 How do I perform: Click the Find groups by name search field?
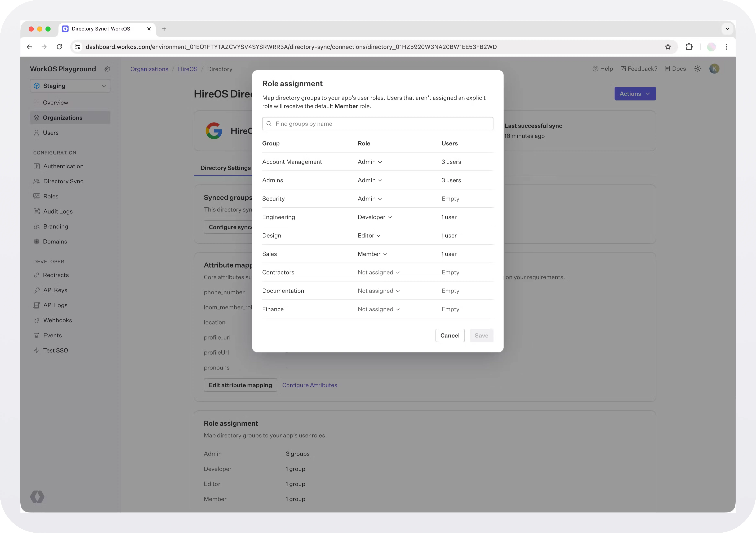pos(378,124)
